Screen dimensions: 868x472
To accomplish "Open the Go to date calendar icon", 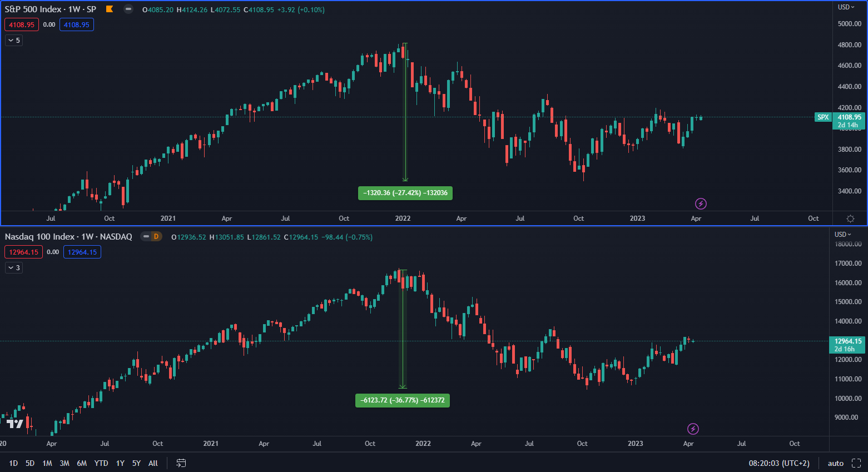I will [181, 463].
